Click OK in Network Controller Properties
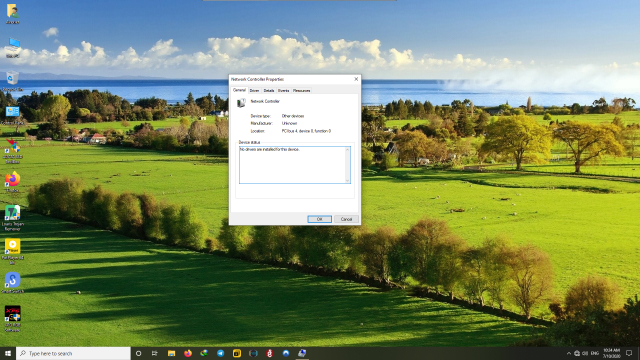 click(320, 219)
